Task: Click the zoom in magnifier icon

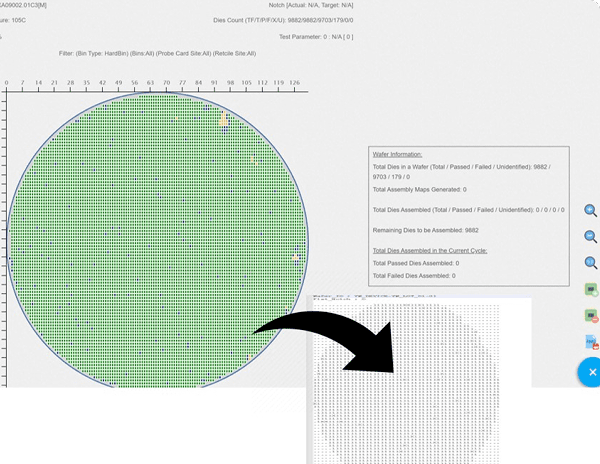Action: pyautogui.click(x=591, y=211)
